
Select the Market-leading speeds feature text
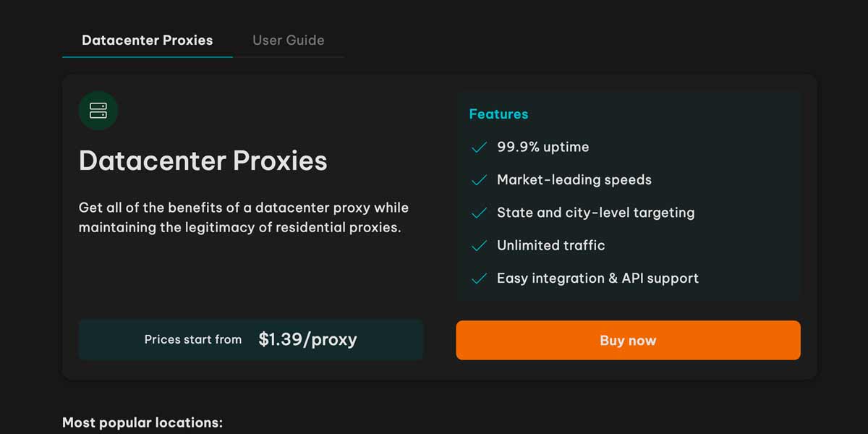pos(574,180)
